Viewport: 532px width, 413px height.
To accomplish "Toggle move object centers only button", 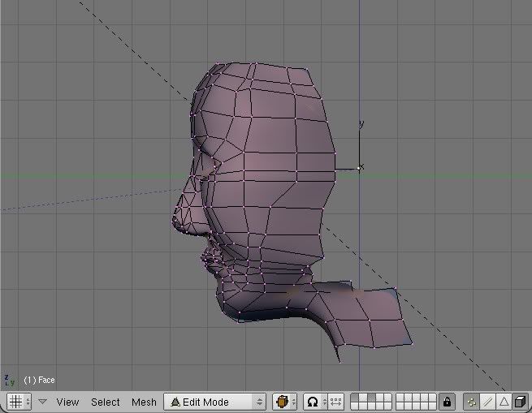I will [335, 402].
